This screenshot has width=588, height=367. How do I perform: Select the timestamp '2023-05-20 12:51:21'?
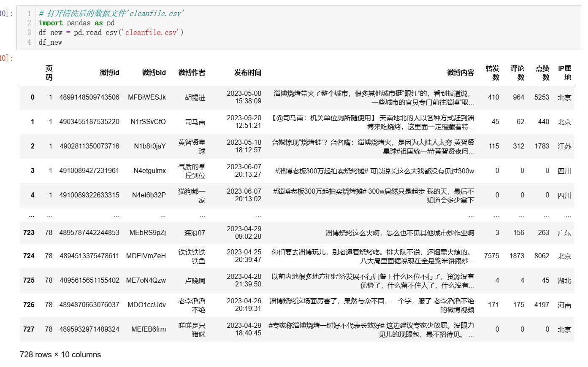[x=244, y=121]
